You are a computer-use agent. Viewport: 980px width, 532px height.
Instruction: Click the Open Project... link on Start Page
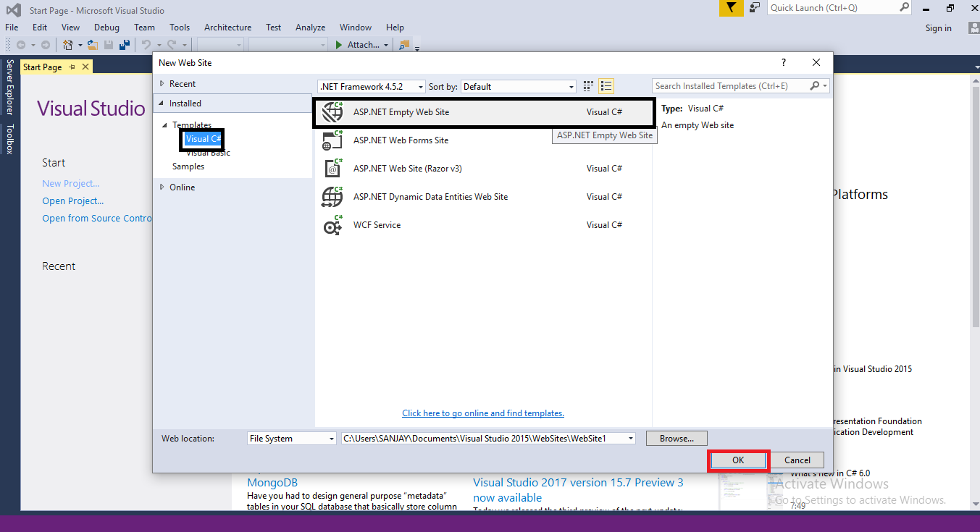(x=72, y=201)
